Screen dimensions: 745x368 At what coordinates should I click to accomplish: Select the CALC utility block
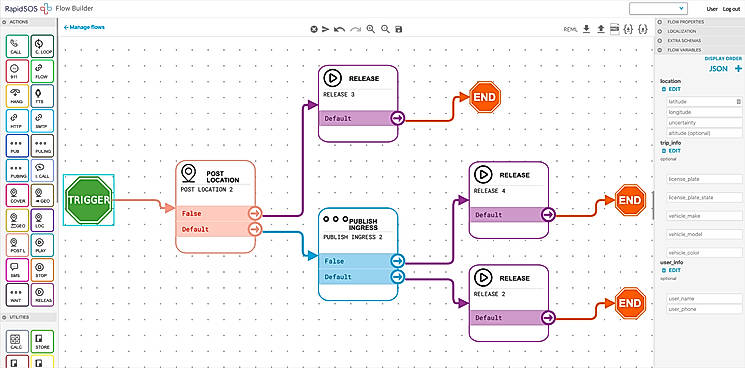17,342
